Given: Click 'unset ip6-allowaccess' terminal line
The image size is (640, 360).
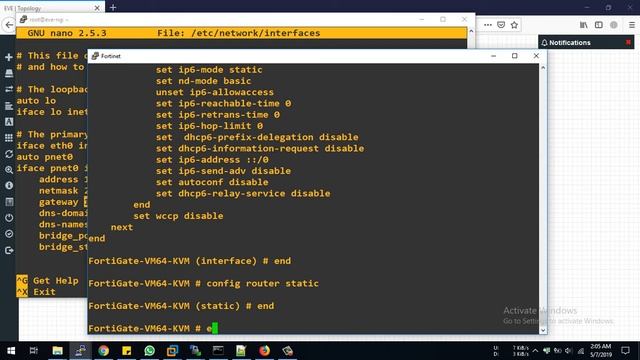Looking at the screenshot, I should pos(215,92).
